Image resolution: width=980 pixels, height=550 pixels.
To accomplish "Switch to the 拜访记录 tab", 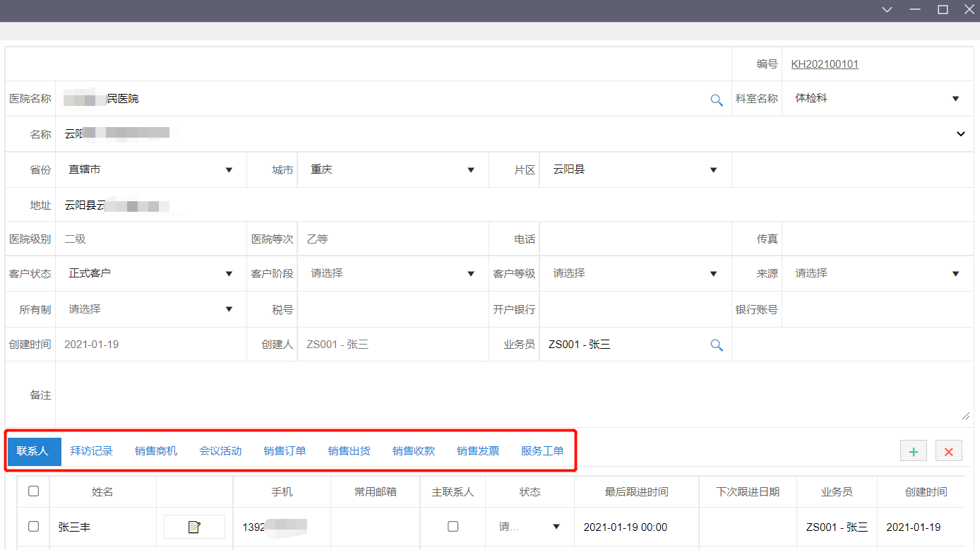I will coord(92,450).
